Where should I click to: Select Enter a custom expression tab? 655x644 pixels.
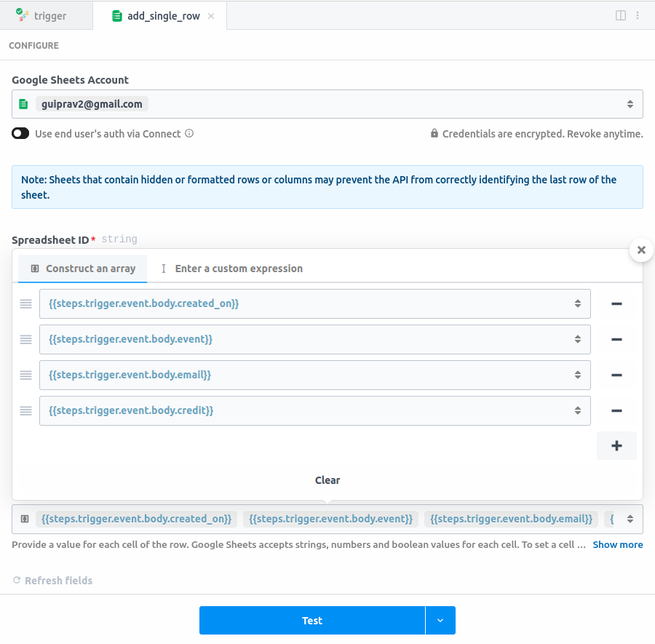(231, 269)
